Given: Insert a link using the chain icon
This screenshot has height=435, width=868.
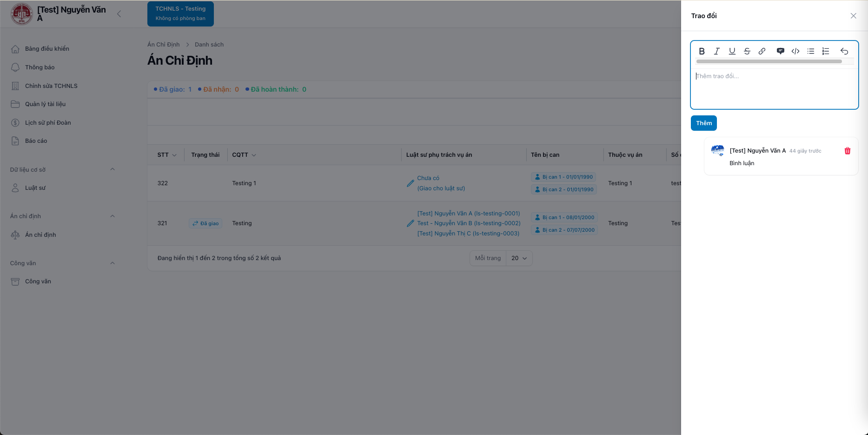Looking at the screenshot, I should tap(762, 51).
